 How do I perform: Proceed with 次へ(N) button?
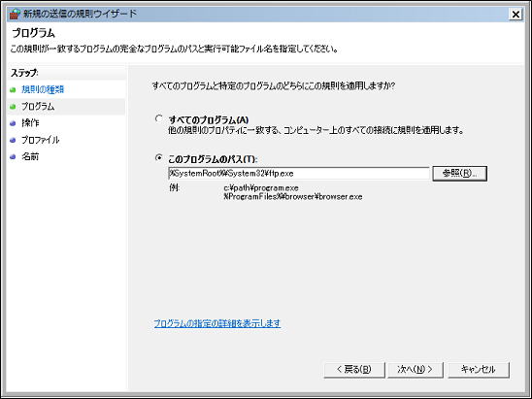click(416, 370)
